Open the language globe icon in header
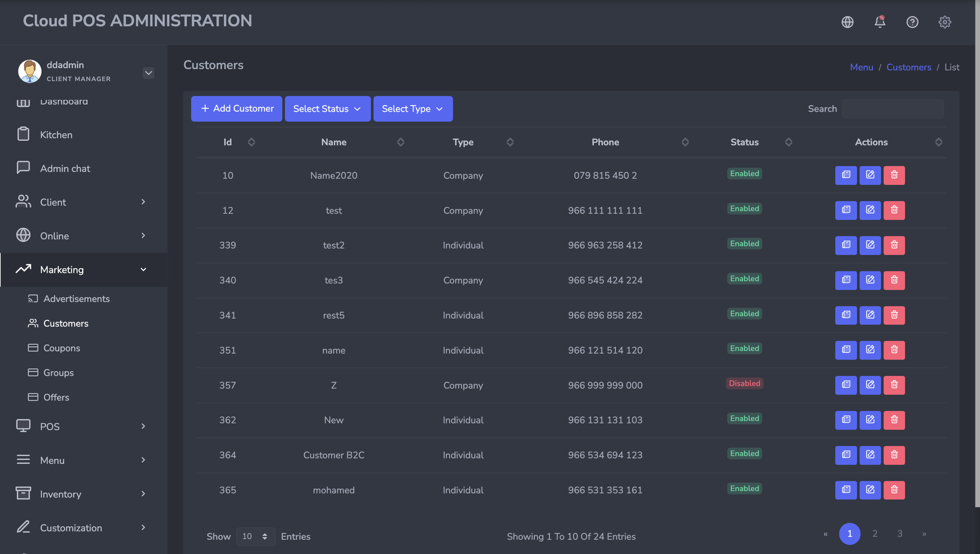980x554 pixels. 847,22
